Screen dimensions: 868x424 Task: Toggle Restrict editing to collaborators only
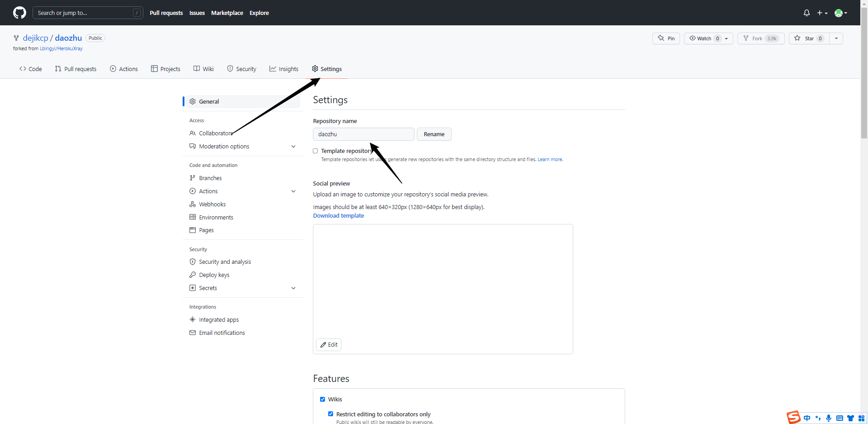(x=330, y=414)
